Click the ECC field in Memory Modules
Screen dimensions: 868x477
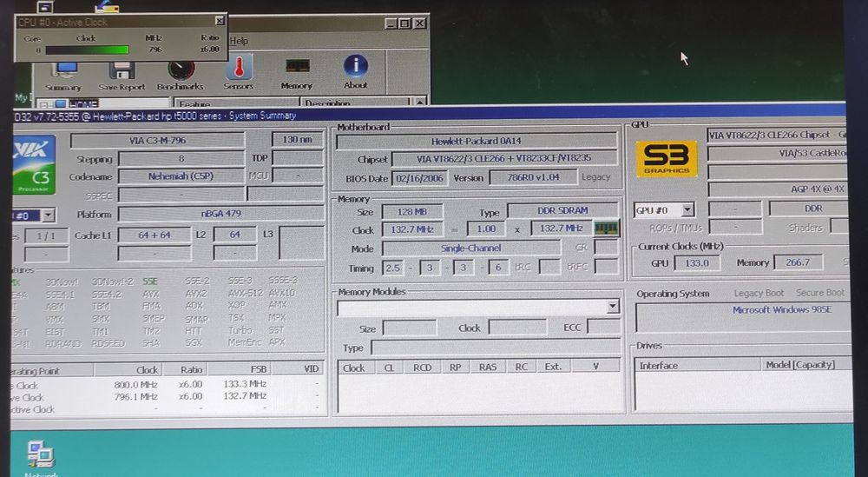tap(603, 327)
